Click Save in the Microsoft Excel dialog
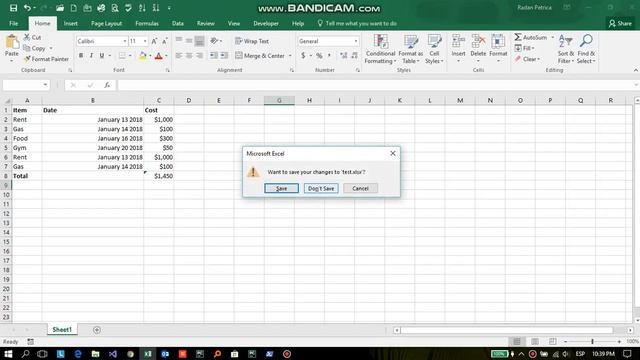The image size is (640, 360). pyautogui.click(x=281, y=188)
